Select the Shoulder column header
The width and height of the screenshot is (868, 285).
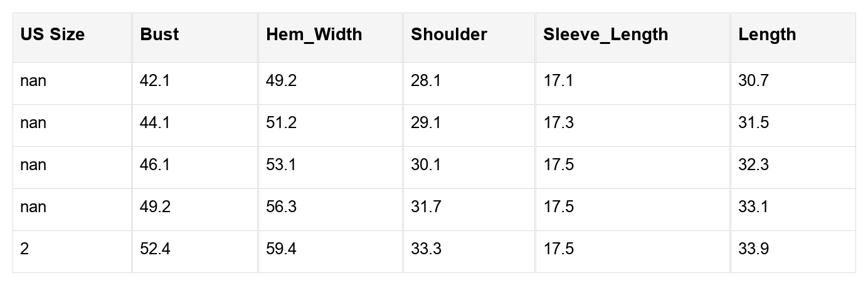(448, 35)
